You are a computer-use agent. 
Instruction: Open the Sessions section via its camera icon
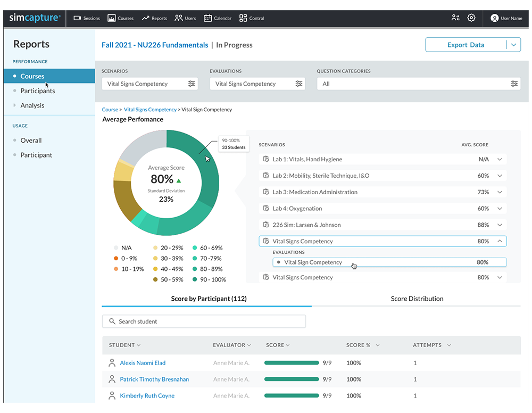click(x=77, y=18)
